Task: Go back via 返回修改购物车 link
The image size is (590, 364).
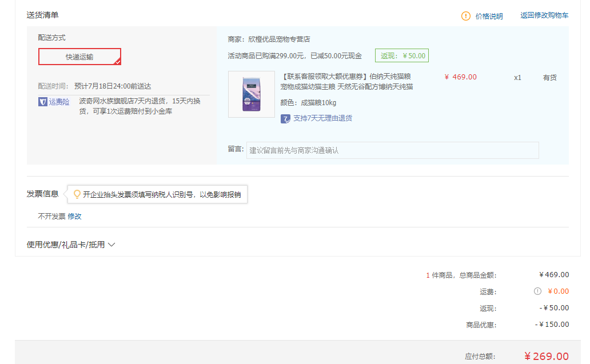Action: click(x=544, y=15)
